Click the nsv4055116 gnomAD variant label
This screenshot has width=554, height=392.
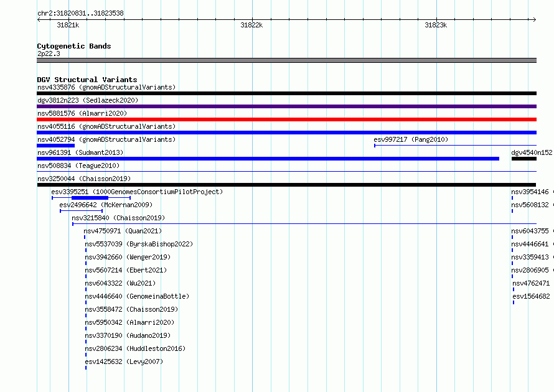click(106, 126)
